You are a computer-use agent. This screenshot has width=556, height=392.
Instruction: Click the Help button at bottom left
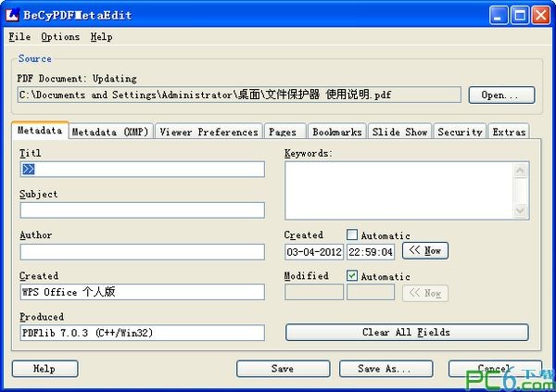click(x=44, y=369)
